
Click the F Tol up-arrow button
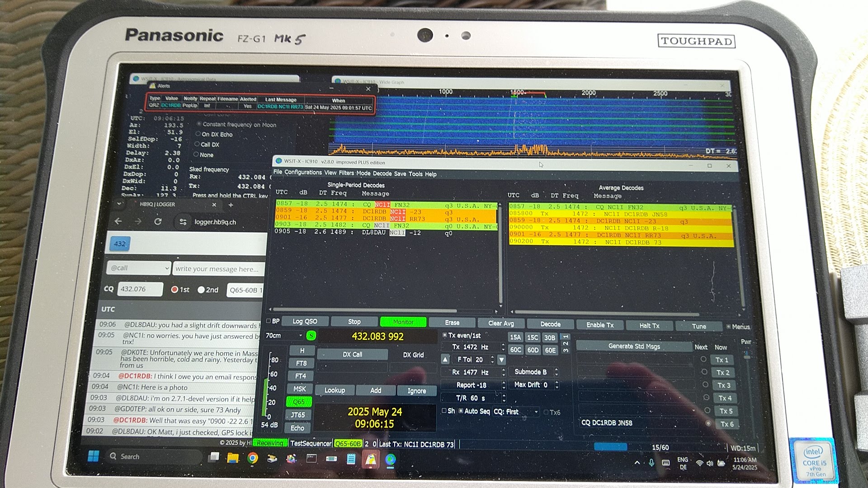(x=445, y=360)
